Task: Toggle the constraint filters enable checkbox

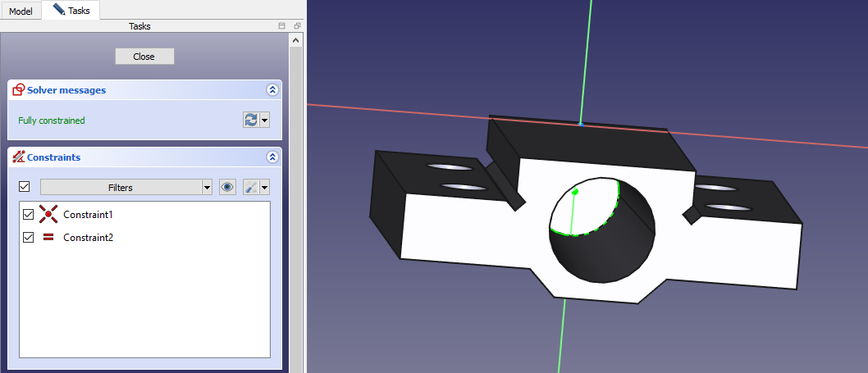Action: click(x=25, y=188)
